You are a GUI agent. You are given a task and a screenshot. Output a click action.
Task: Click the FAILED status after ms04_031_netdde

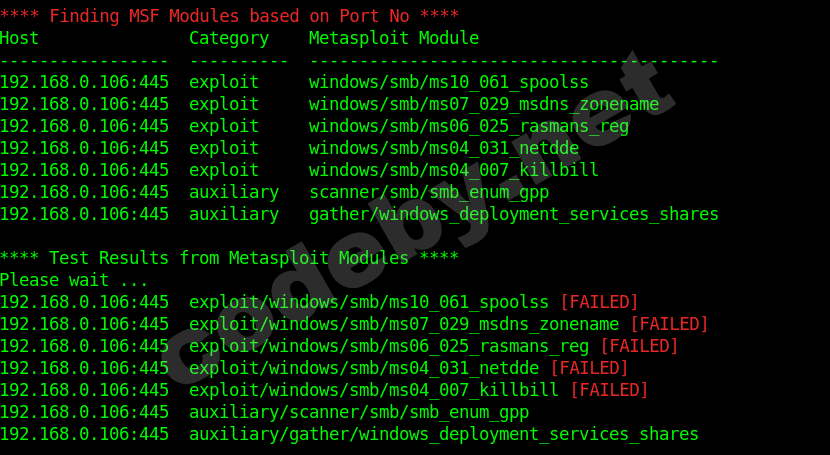click(588, 368)
